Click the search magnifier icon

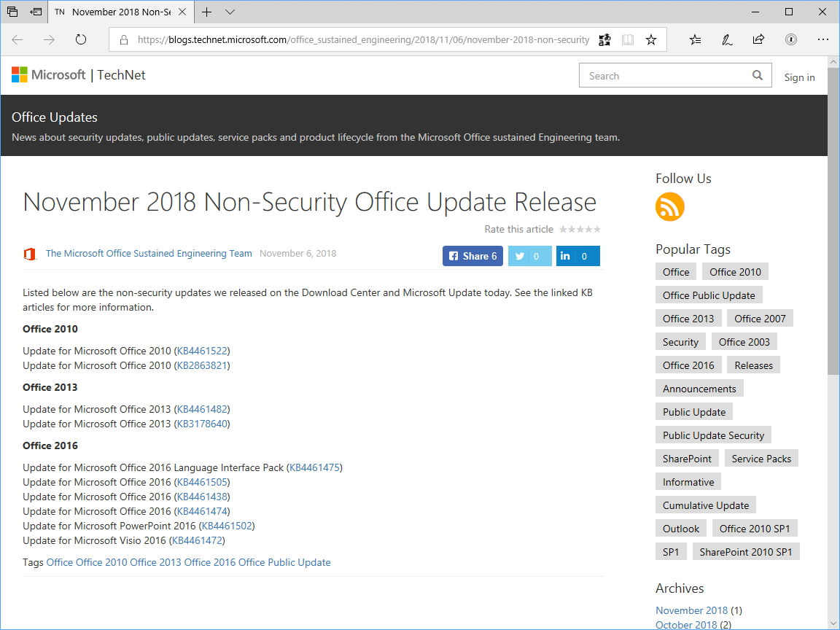pyautogui.click(x=758, y=75)
